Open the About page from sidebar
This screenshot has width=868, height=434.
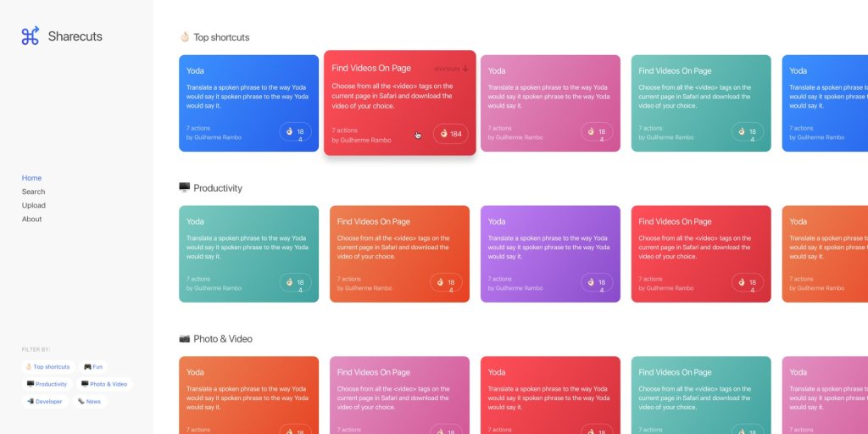pos(31,220)
